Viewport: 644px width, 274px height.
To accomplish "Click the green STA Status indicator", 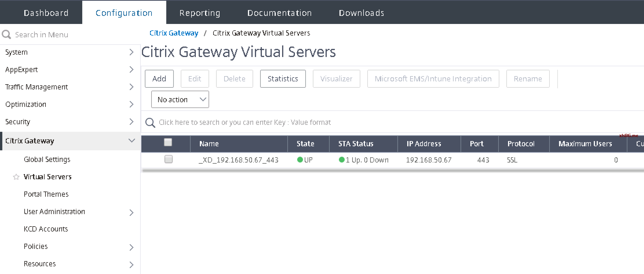I will pyautogui.click(x=341, y=160).
